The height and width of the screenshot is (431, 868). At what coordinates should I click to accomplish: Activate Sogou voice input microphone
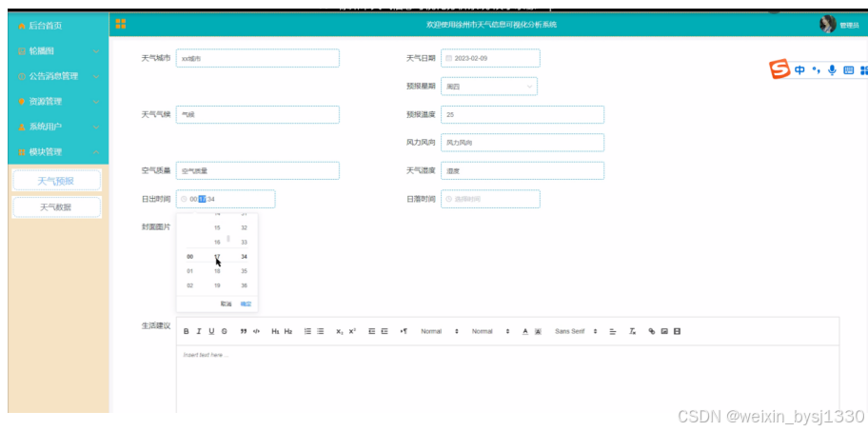tap(832, 69)
